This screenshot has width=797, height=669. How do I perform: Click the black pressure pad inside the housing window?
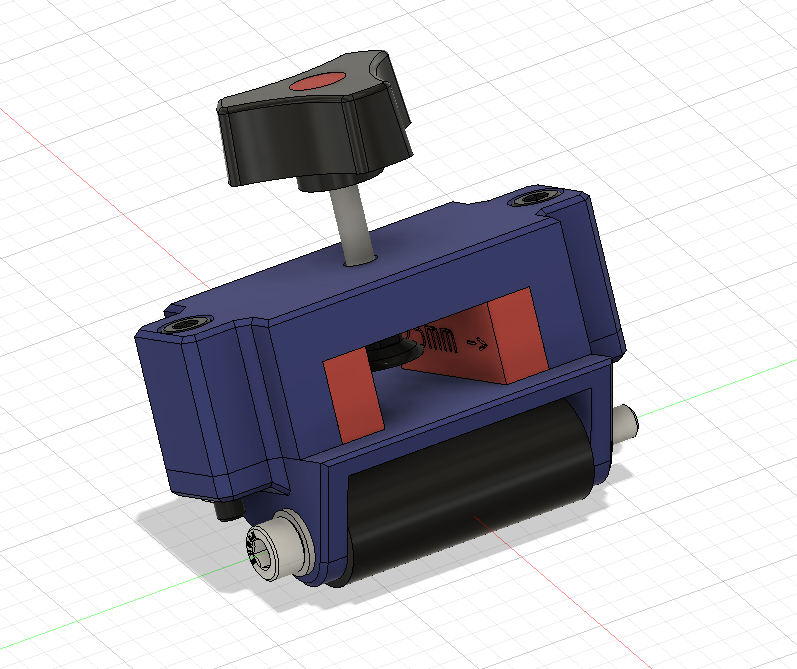pyautogui.click(x=391, y=355)
